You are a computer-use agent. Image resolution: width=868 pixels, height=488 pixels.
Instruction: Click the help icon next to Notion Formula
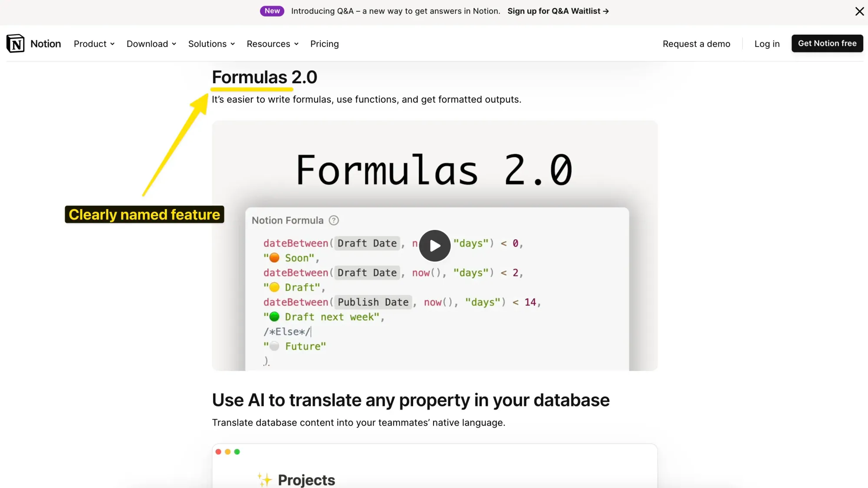coord(333,220)
